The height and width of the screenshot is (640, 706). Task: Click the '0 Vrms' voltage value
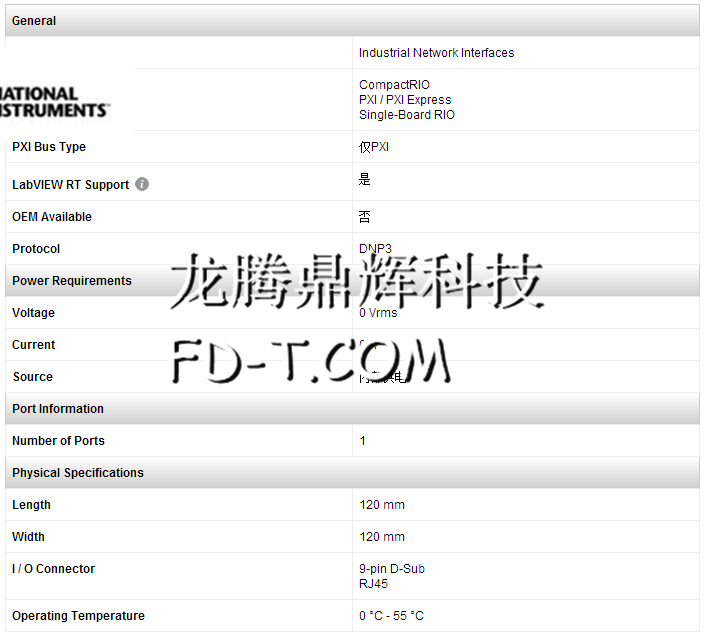point(378,313)
